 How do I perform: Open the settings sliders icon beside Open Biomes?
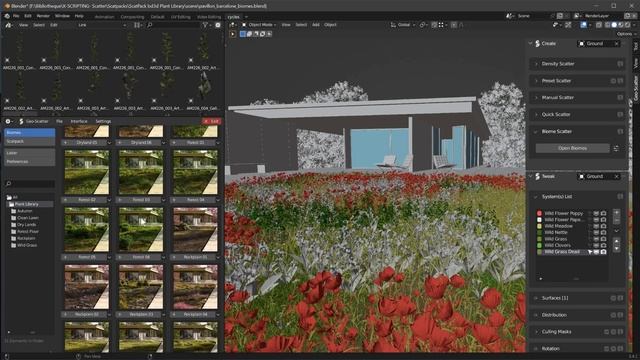[x=616, y=149]
